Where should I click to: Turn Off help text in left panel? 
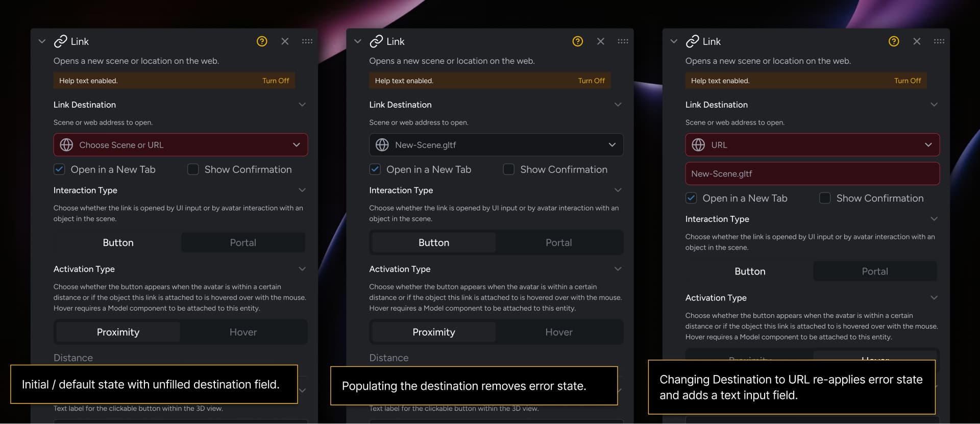pos(276,81)
